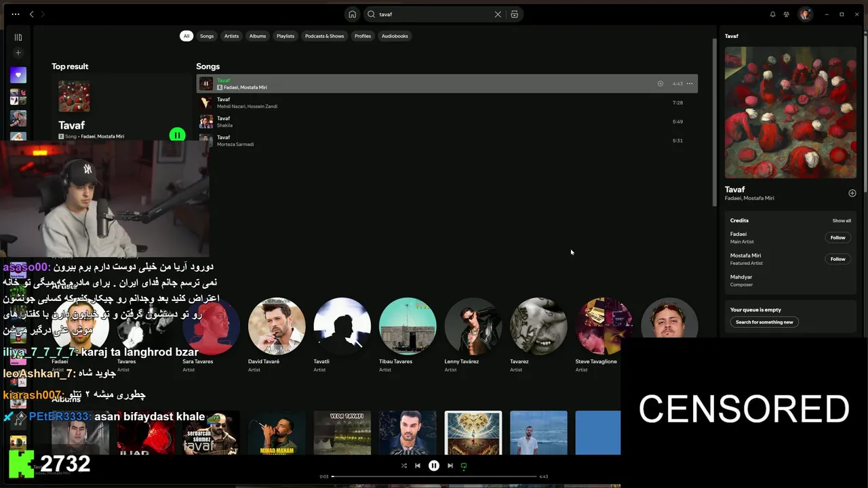
Task: Open Lenny Tavárez artist card
Action: [473, 333]
